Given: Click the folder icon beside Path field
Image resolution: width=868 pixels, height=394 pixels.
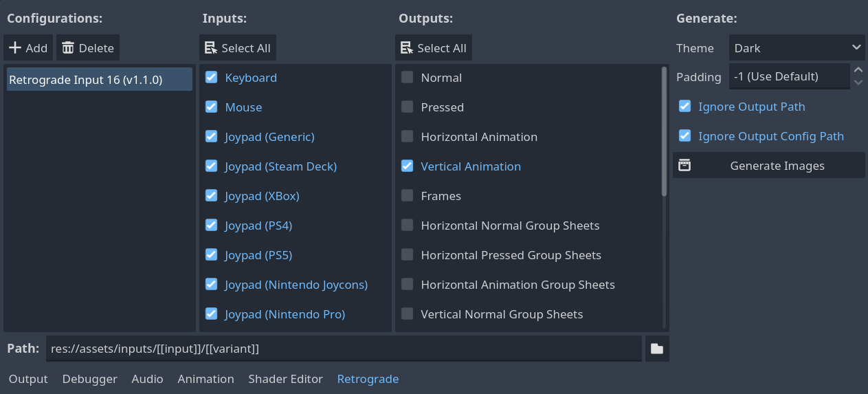Looking at the screenshot, I should click(x=657, y=349).
